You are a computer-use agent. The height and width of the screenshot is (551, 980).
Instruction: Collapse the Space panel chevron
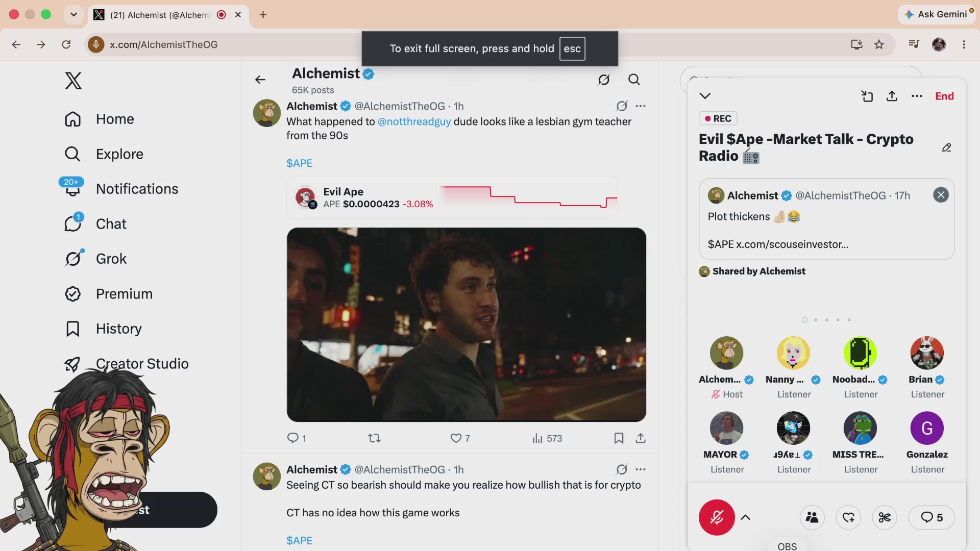[x=705, y=96]
